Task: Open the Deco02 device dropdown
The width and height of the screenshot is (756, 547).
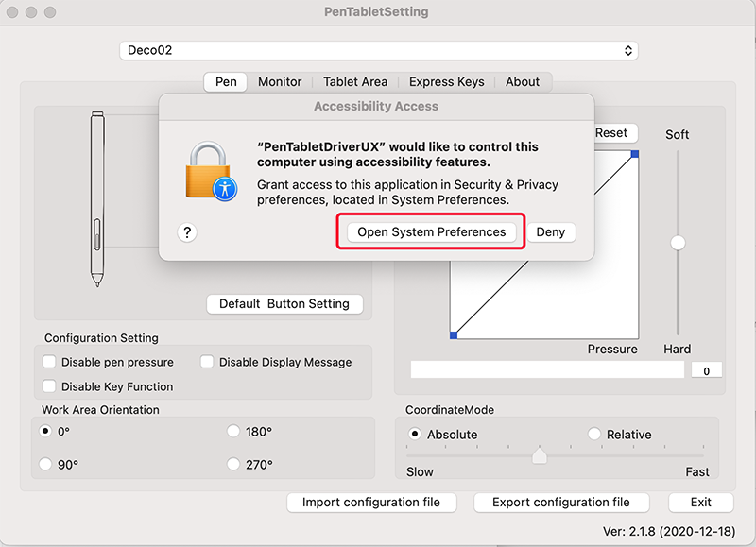Action: [x=379, y=51]
